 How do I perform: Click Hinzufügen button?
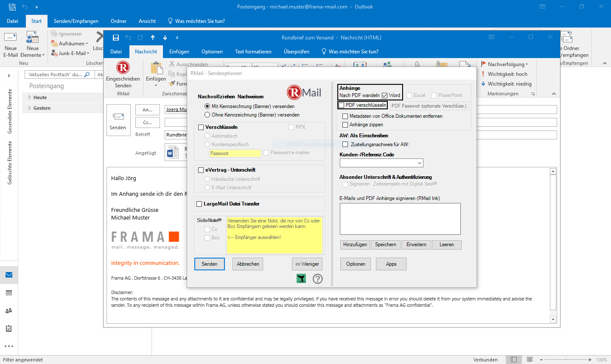coord(355,245)
